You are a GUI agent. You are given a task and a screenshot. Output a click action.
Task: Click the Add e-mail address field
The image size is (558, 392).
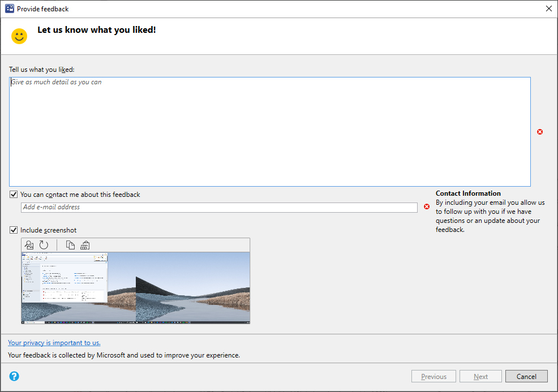point(220,207)
